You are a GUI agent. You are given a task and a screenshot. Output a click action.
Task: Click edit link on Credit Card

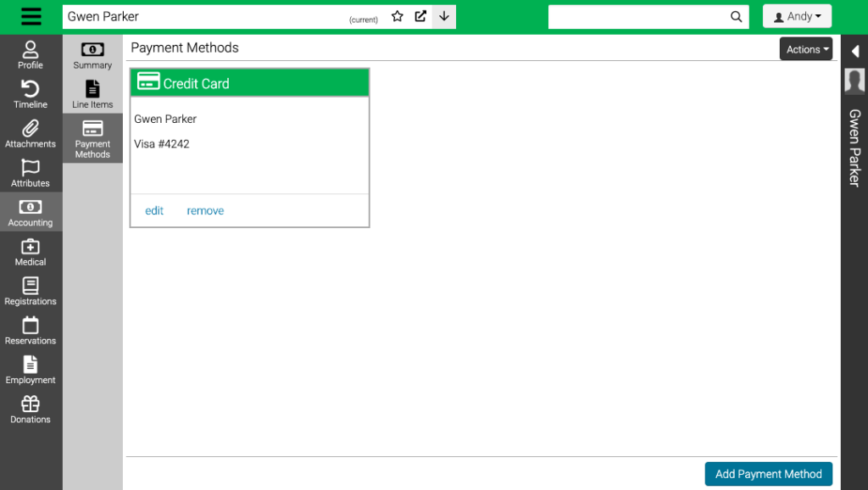pyautogui.click(x=154, y=211)
